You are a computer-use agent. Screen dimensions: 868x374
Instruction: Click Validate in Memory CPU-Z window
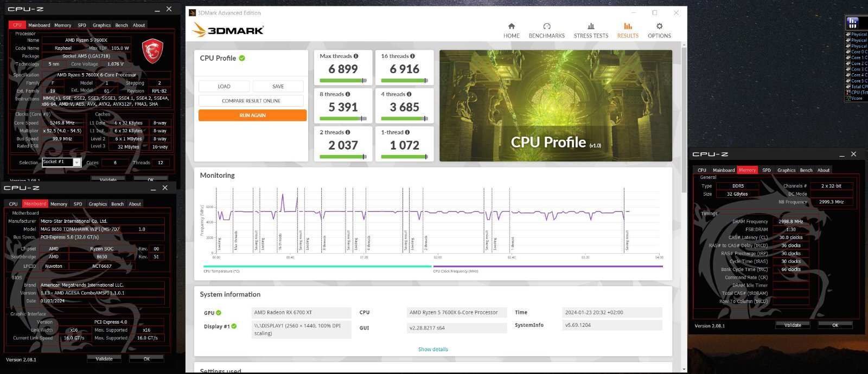[x=793, y=325]
